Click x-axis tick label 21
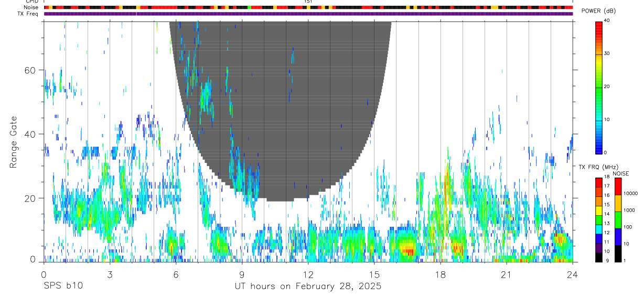Viewport: 644px width, 297px height. tap(507, 274)
